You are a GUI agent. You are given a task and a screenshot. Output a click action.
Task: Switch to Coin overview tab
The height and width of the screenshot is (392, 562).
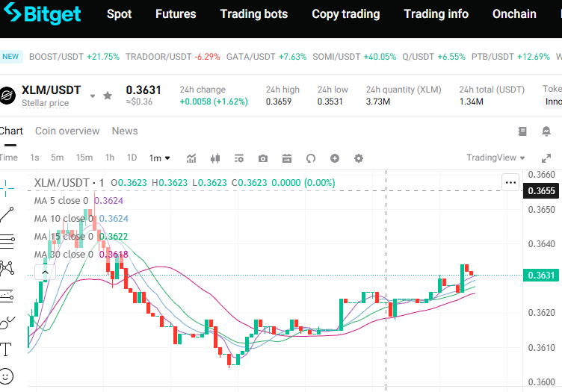[67, 131]
